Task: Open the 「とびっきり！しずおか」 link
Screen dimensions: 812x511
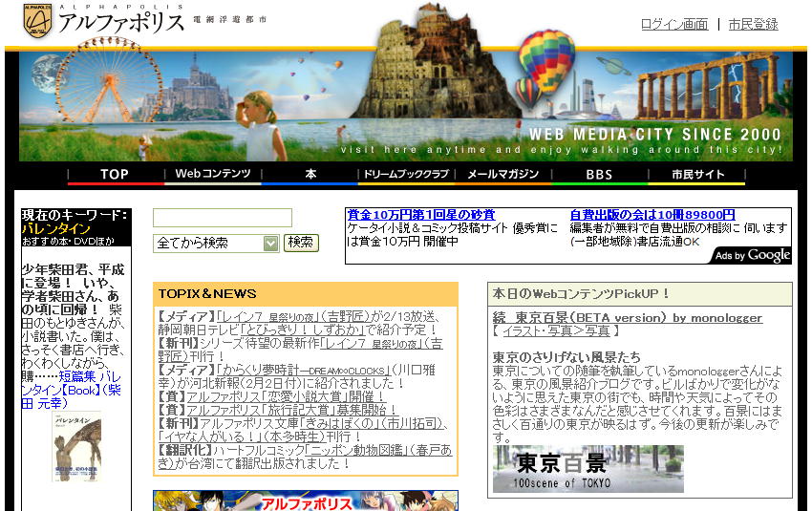Action: click(304, 330)
